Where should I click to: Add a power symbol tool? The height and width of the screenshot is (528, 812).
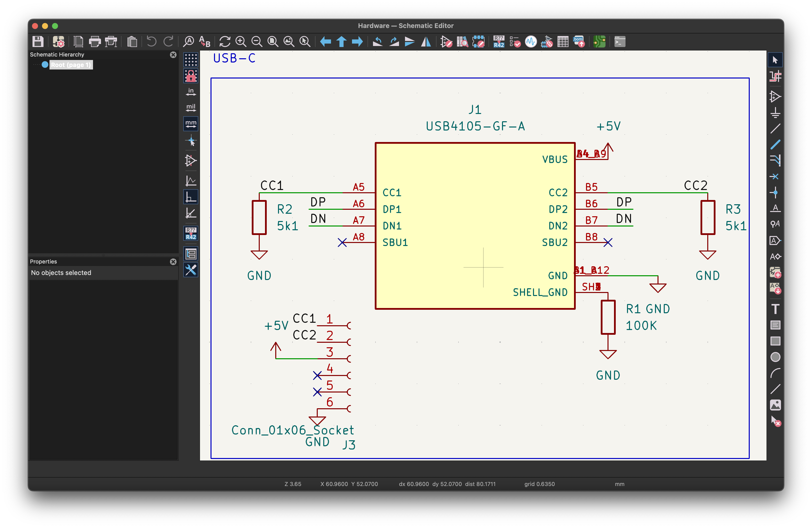[x=775, y=112]
